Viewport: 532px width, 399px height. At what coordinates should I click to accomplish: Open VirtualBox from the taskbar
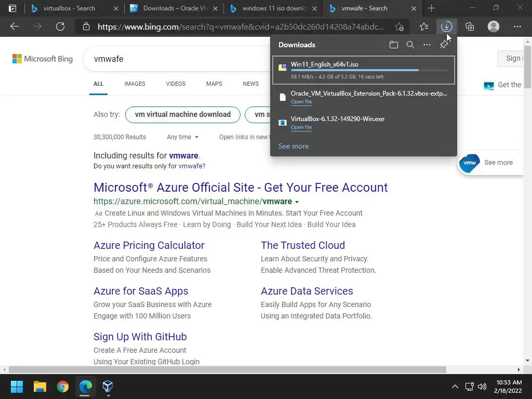click(x=108, y=387)
